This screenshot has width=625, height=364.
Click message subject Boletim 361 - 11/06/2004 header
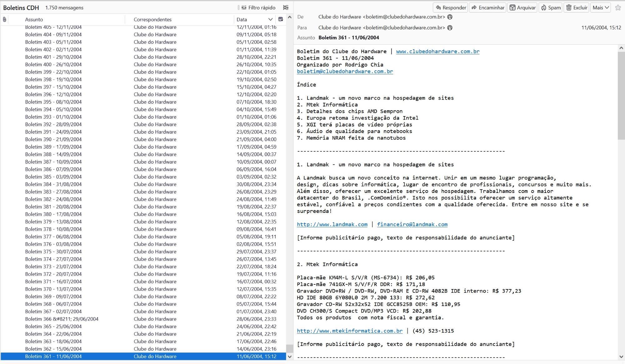pyautogui.click(x=349, y=37)
